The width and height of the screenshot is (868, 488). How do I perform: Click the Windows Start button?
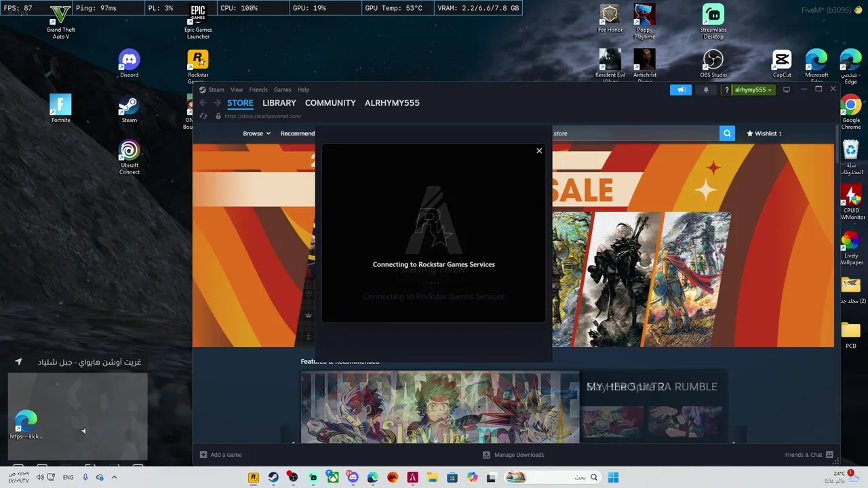(613, 477)
